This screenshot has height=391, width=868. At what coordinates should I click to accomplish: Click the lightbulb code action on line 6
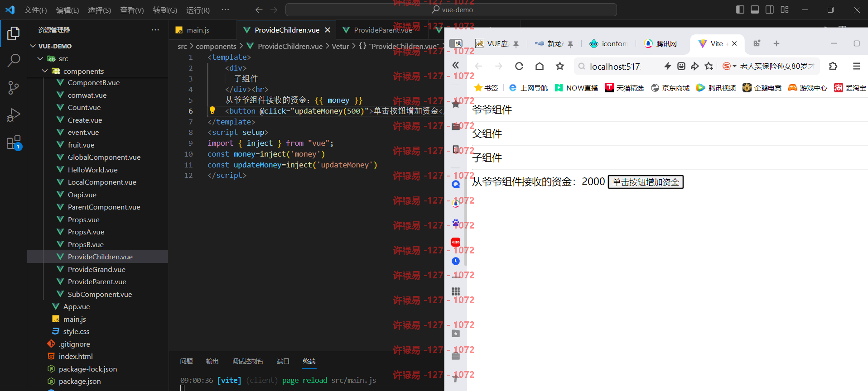click(x=212, y=110)
